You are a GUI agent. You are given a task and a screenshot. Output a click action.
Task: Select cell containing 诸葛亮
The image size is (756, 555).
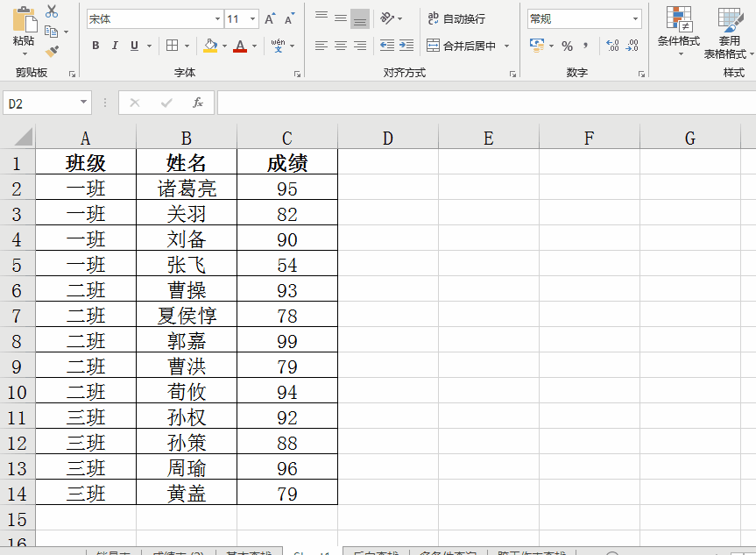(x=187, y=189)
